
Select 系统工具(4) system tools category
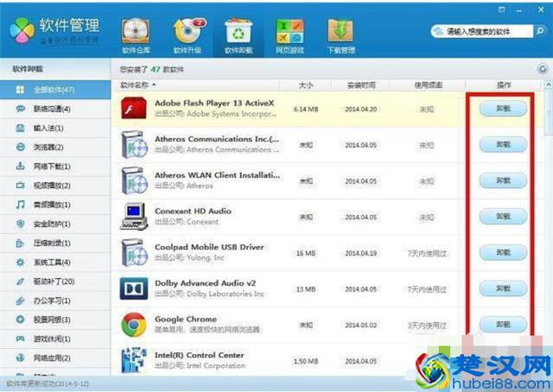(55, 262)
